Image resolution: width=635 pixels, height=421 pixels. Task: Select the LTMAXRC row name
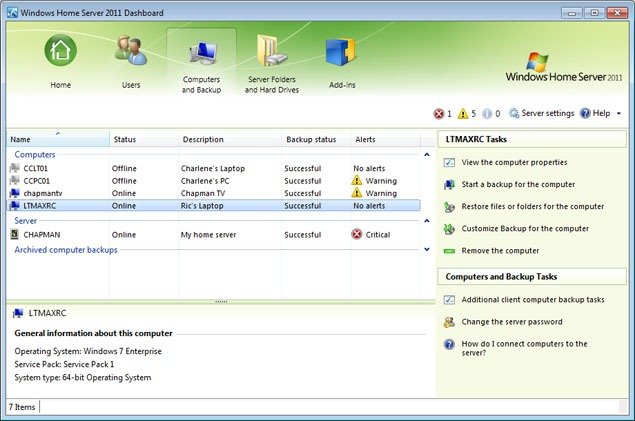point(39,206)
